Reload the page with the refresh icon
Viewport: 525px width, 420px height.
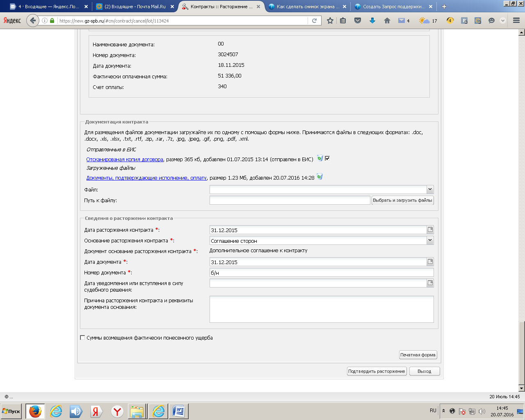[315, 21]
